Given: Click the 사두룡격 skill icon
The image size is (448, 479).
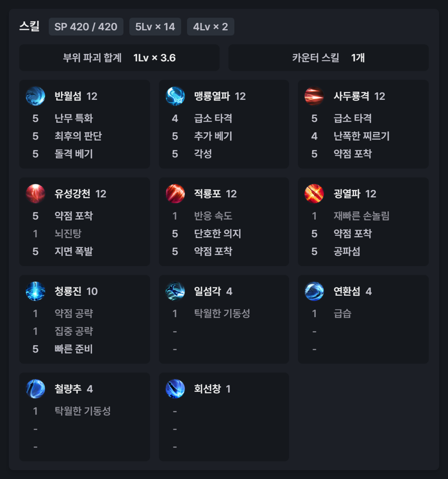Looking at the screenshot, I should [x=314, y=96].
